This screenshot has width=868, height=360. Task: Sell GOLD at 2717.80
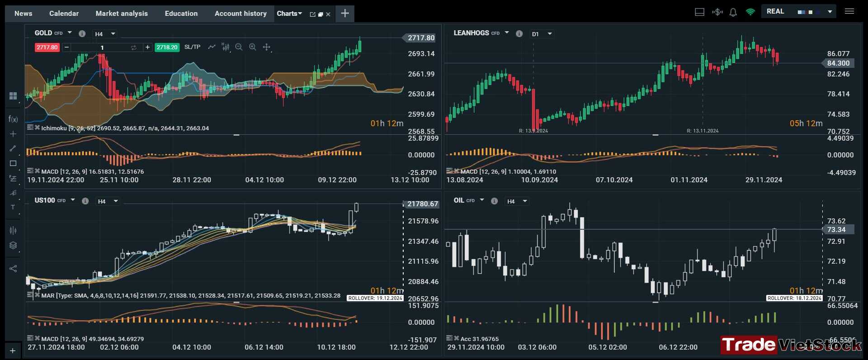pos(47,47)
